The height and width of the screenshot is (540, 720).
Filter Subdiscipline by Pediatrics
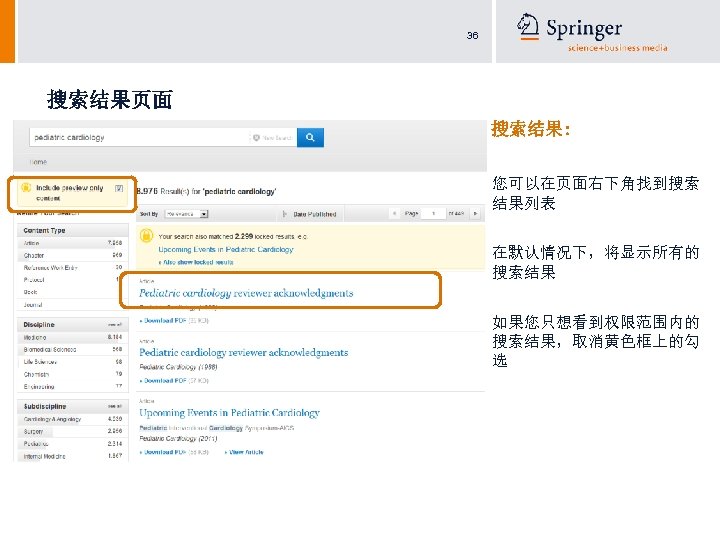point(73,444)
